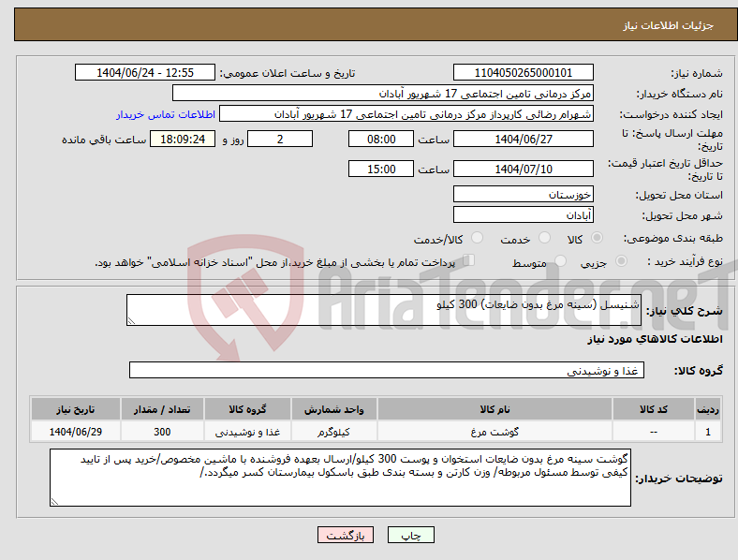Viewport: 738px width, 560px height.
Task: Click the remaining time field 18:09:24
Action: [183, 140]
